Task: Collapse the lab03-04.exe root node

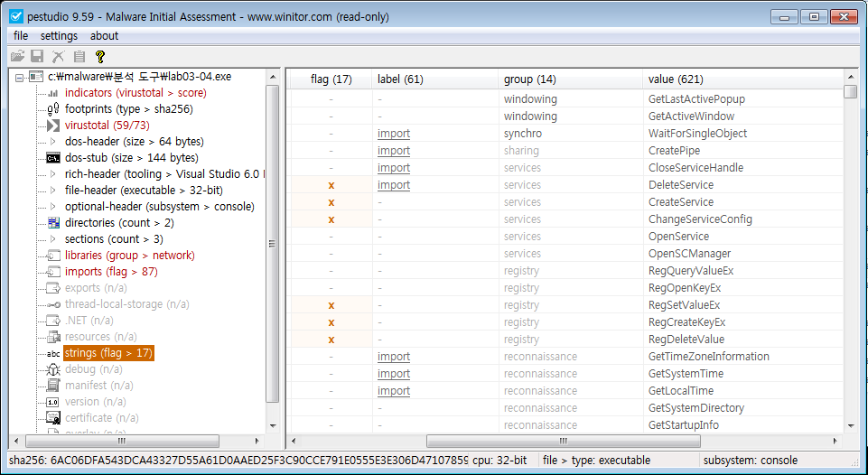Action: point(19,78)
